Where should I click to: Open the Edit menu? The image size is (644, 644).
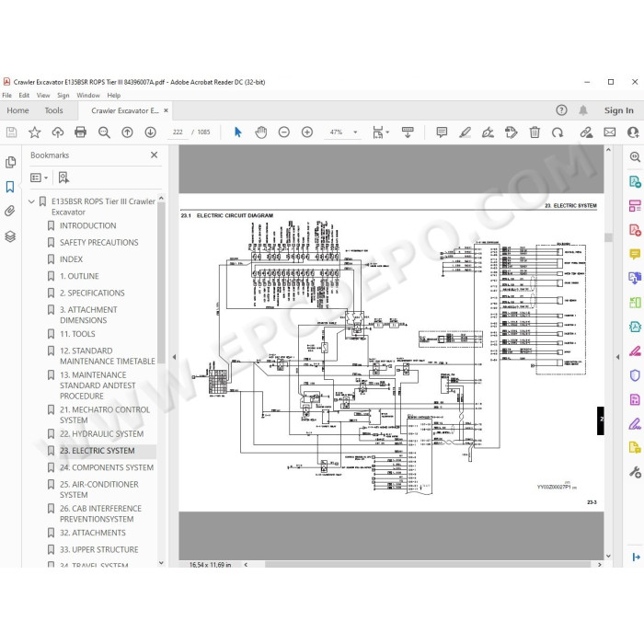click(24, 96)
